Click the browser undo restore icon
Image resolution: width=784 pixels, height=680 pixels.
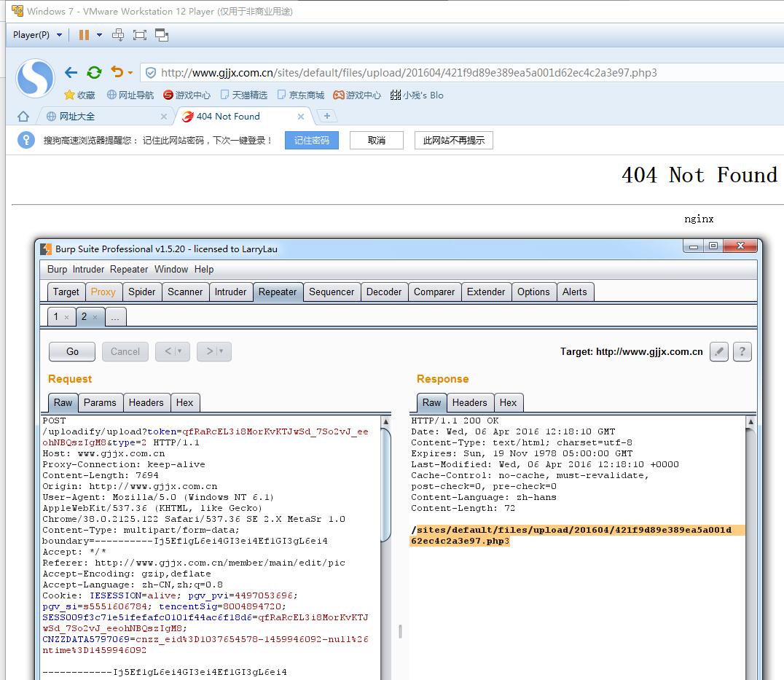pyautogui.click(x=117, y=72)
